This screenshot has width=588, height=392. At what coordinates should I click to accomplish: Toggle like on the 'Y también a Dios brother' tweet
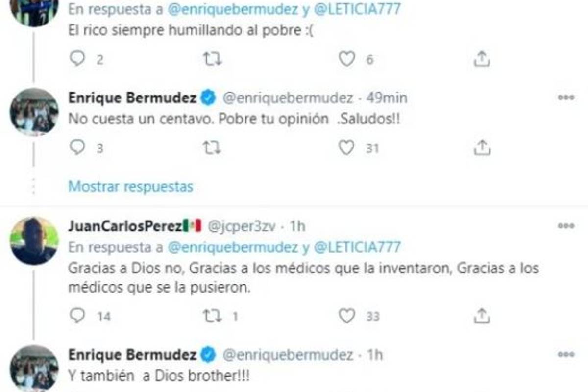[348, 391]
